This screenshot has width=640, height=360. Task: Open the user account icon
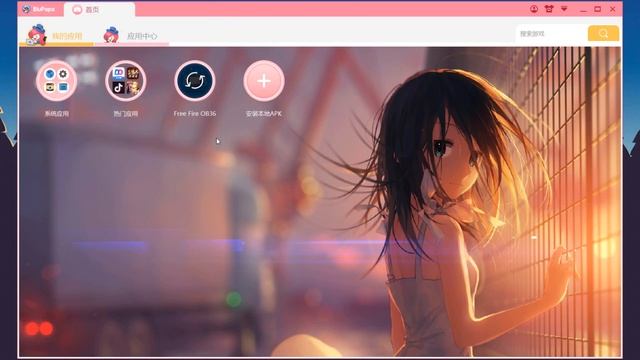(x=534, y=9)
